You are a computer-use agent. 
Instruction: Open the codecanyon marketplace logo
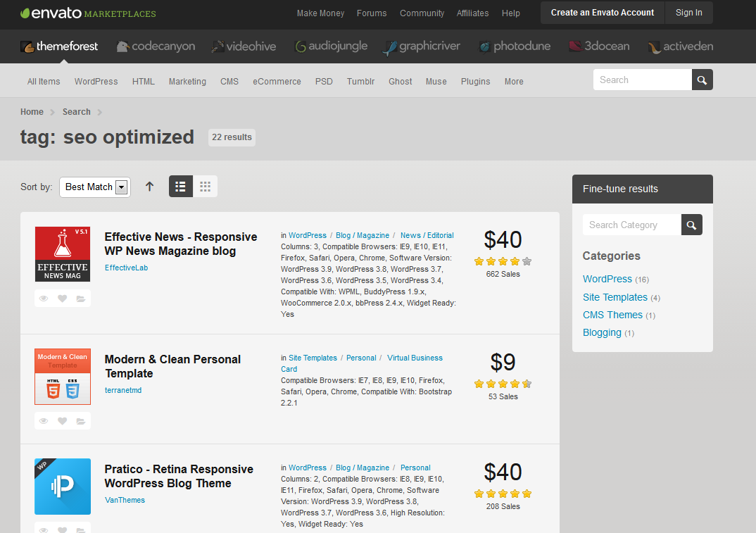click(156, 46)
